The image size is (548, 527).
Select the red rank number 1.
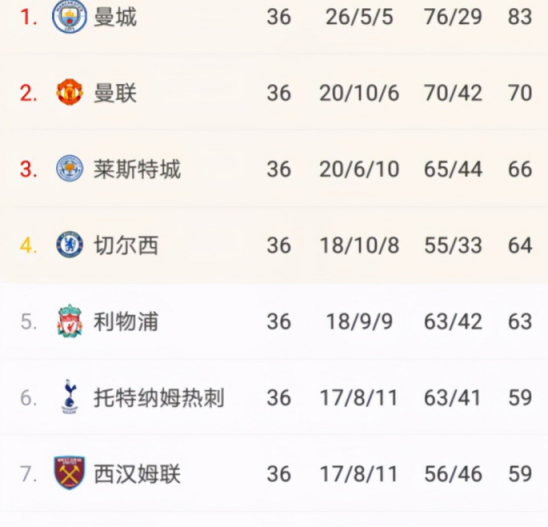[28, 17]
